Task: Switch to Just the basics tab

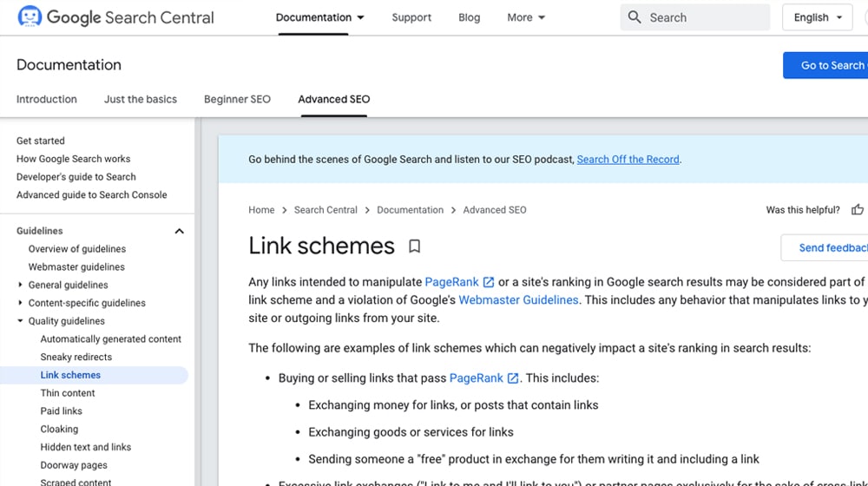Action: click(x=141, y=99)
